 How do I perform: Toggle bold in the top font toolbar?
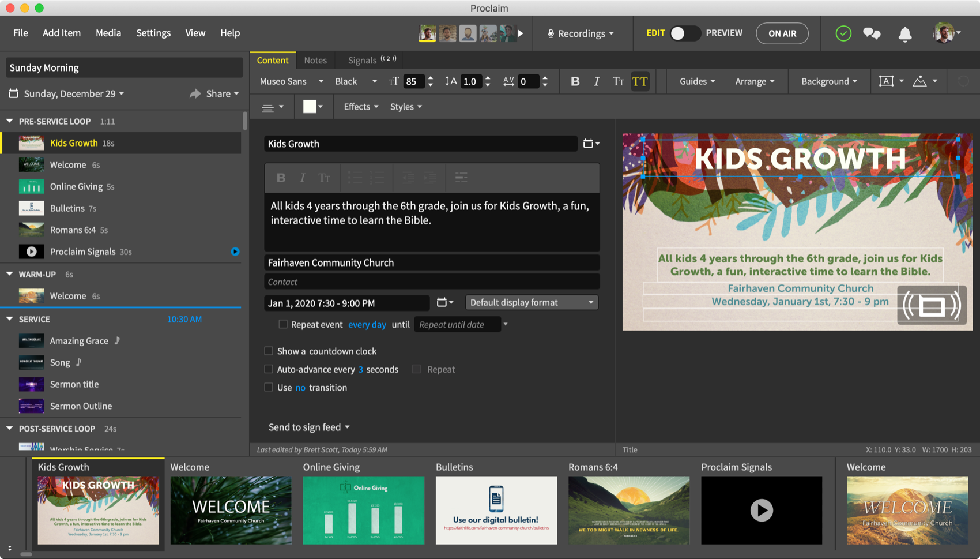click(575, 81)
